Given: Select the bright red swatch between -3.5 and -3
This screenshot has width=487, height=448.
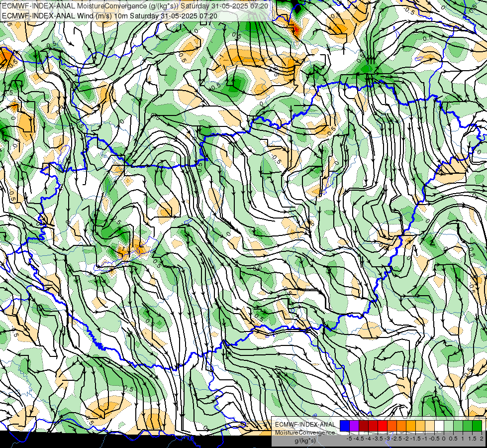Looking at the screenshot, I should (x=383, y=426).
